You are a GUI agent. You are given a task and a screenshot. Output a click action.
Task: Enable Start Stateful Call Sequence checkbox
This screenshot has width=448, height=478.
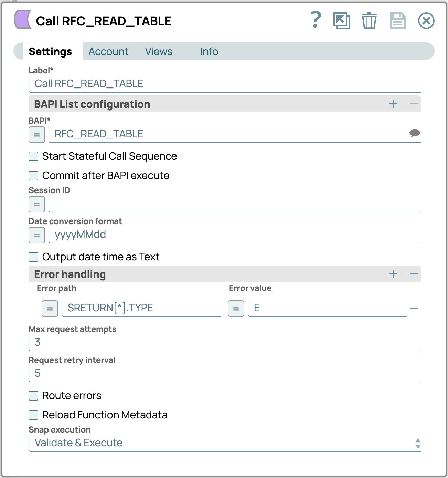point(33,156)
